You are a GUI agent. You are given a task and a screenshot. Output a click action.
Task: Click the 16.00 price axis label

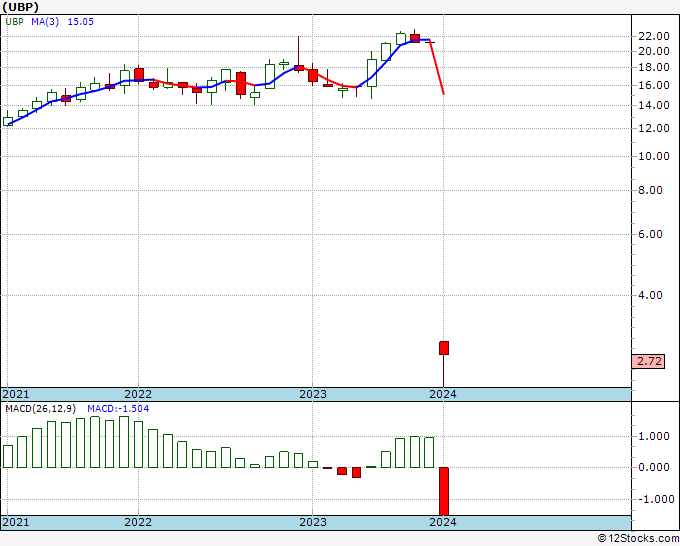654,85
